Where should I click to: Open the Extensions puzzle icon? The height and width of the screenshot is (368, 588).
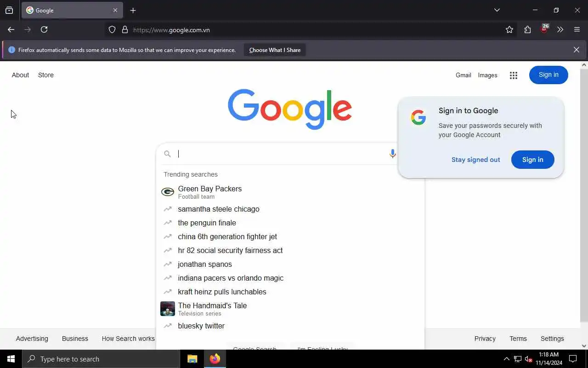[527, 29]
